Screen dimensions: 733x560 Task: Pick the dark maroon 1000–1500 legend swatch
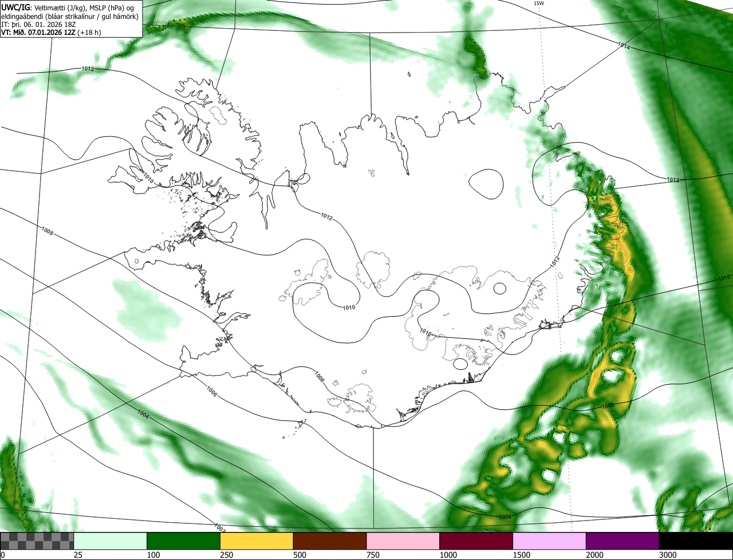(476, 541)
